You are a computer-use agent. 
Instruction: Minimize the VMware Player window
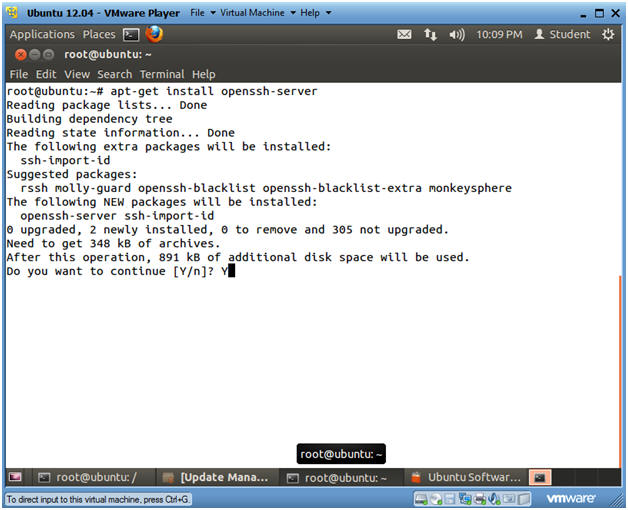[x=583, y=14]
